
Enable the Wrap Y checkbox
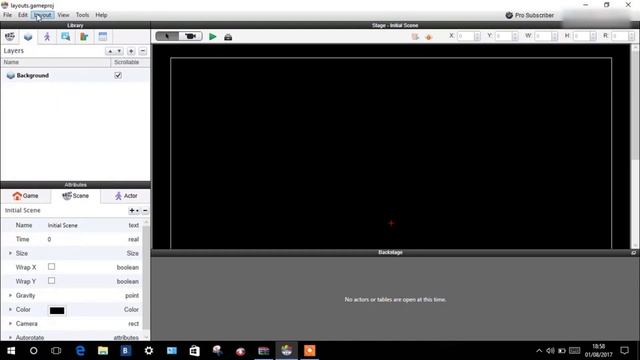51,281
